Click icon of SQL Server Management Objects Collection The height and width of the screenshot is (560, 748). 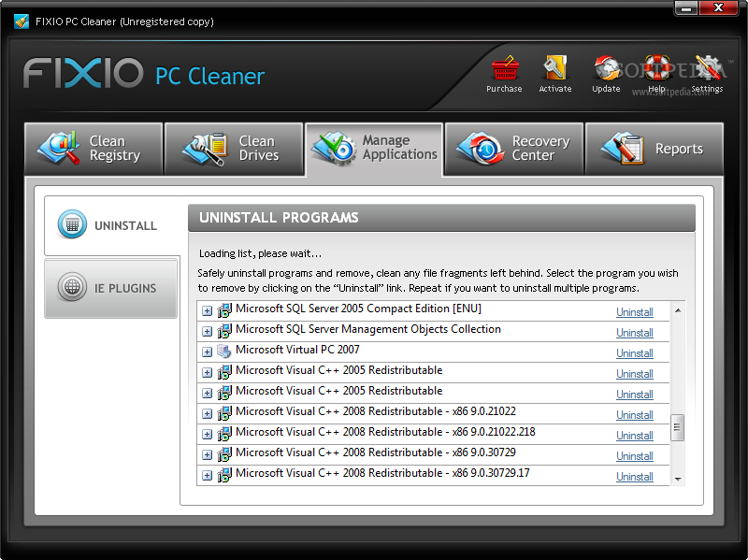click(224, 331)
